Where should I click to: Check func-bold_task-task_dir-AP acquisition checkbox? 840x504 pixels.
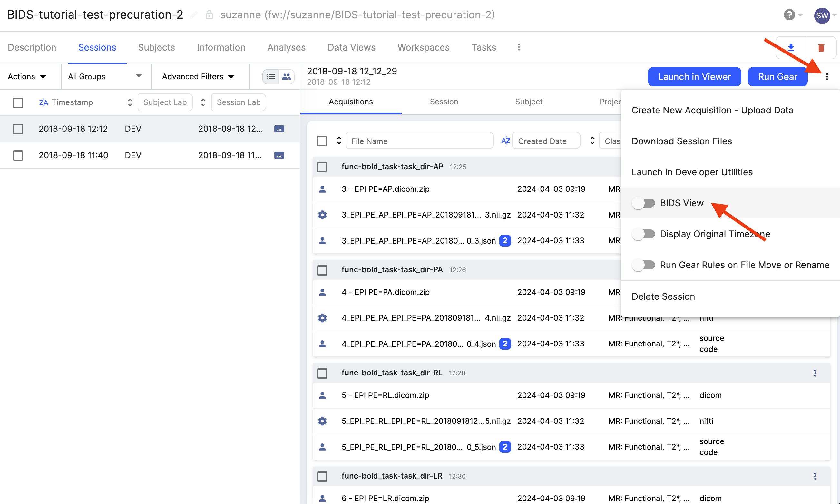[x=322, y=167]
